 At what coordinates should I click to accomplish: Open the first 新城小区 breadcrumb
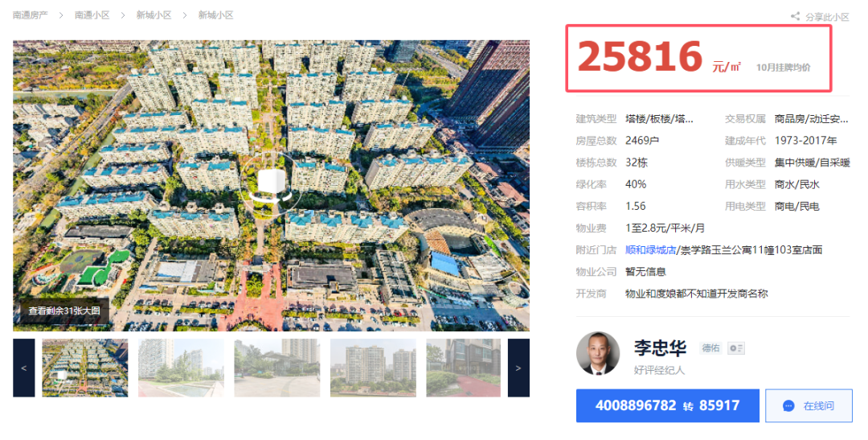click(154, 15)
